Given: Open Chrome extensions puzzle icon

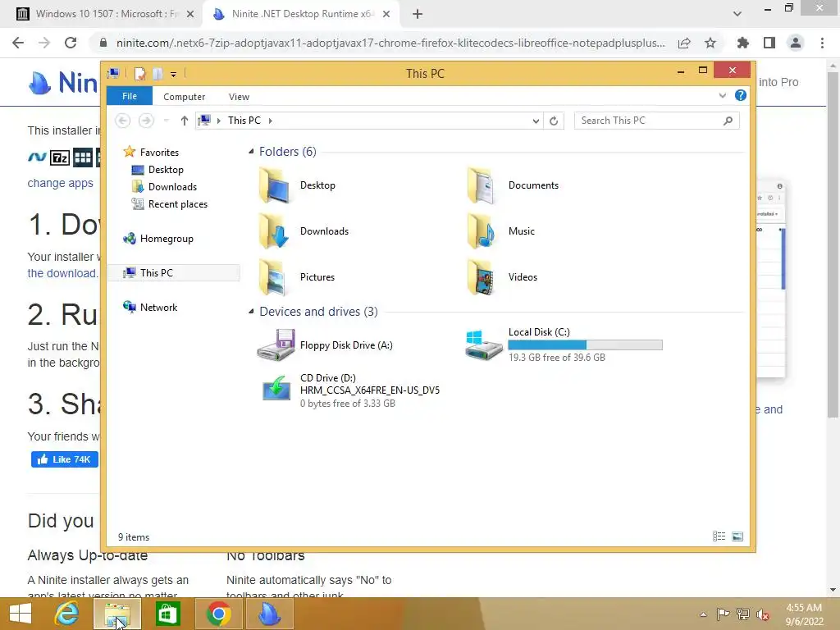Looking at the screenshot, I should tap(742, 43).
